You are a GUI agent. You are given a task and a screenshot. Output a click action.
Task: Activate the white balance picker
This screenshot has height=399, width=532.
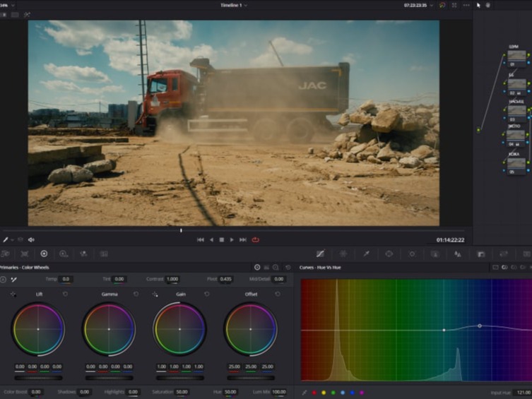tap(14, 280)
